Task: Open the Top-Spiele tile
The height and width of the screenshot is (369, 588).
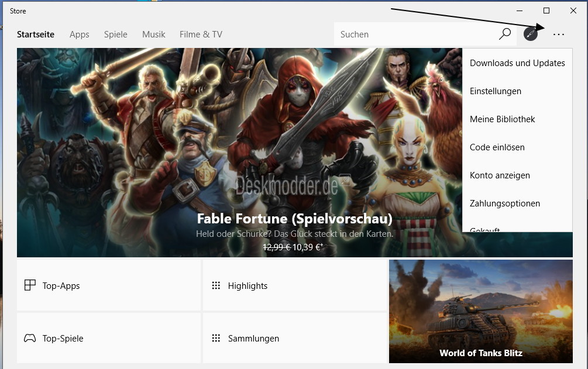Action: pyautogui.click(x=109, y=338)
